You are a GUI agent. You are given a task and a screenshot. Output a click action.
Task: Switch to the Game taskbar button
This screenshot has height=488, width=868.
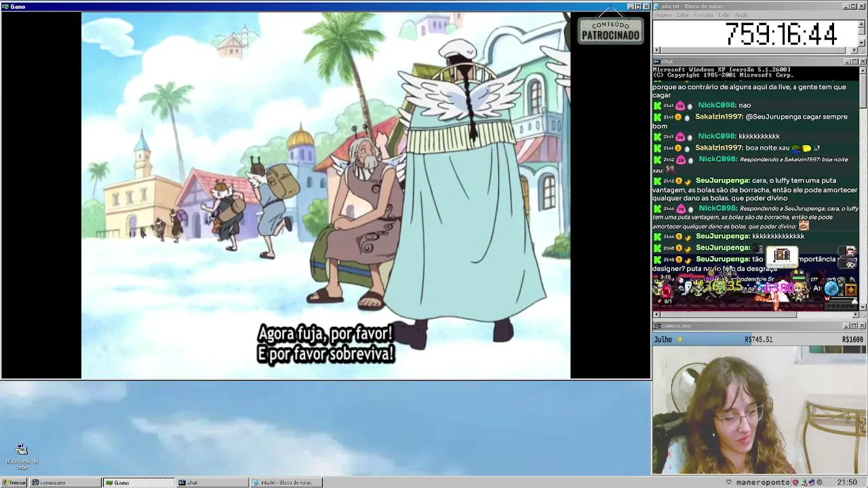[138, 483]
